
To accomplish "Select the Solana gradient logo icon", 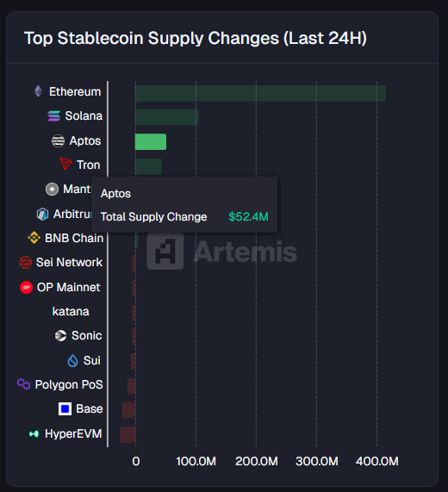I will [x=53, y=115].
